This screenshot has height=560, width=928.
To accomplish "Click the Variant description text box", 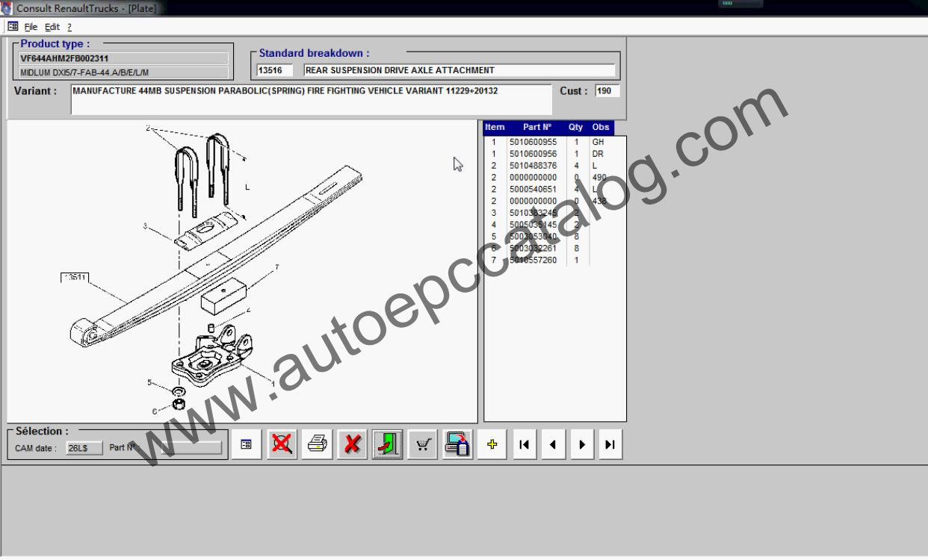I will coord(312,99).
